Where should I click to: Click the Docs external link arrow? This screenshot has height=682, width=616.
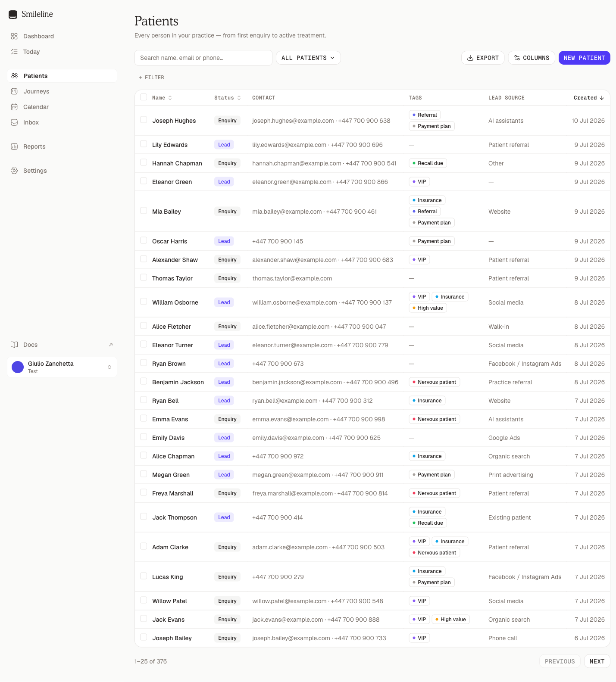[111, 345]
